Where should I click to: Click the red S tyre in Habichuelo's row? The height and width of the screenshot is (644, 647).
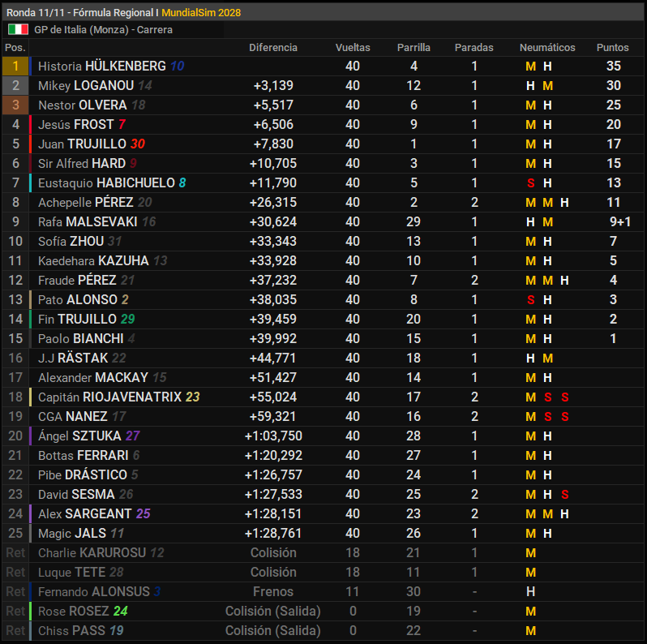(530, 182)
